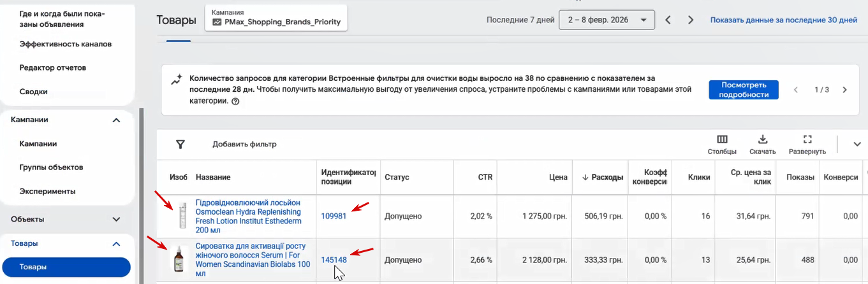The image size is (868, 284).
Task: Expand the Объекты sidebar section
Action: click(116, 219)
